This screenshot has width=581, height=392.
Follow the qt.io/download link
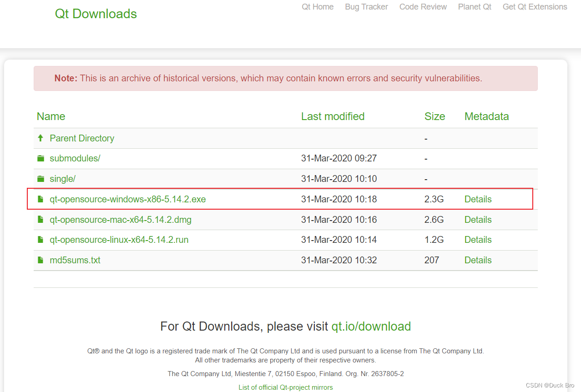pos(371,327)
